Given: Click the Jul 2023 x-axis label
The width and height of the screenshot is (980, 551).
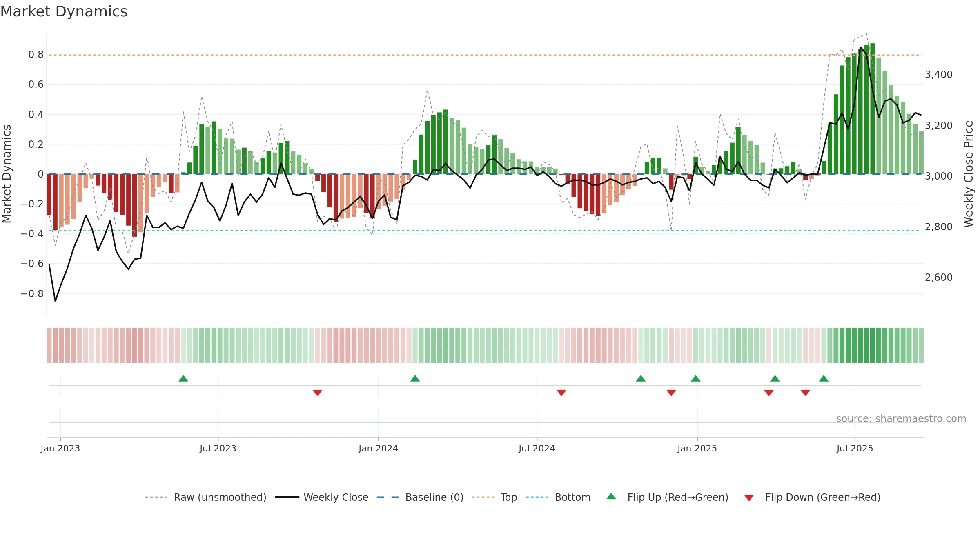Looking at the screenshot, I should pyautogui.click(x=218, y=448).
